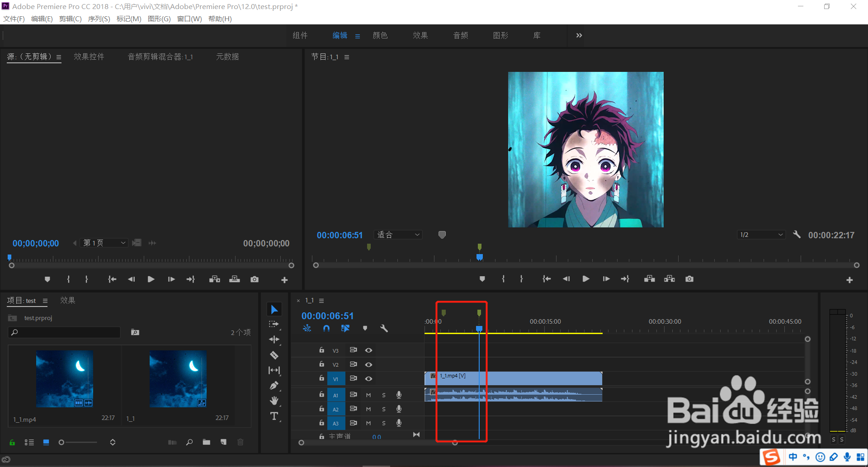Export frame camera in source monitor
868x467 pixels.
[x=255, y=279]
